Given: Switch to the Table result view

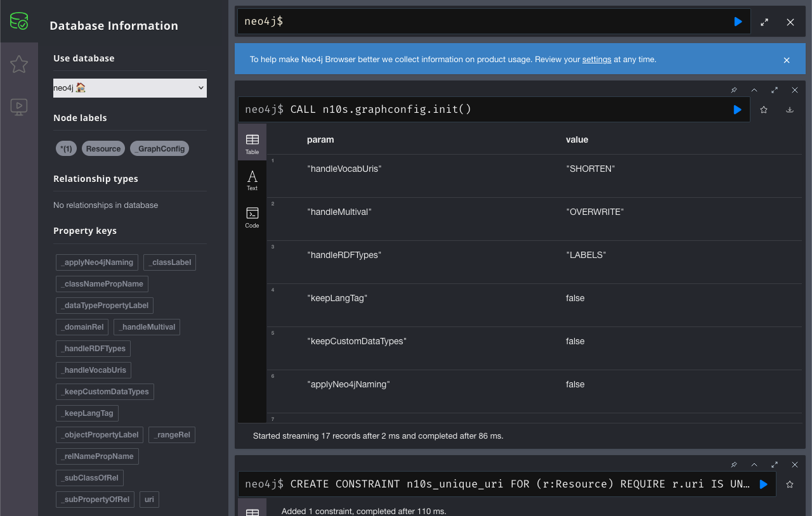Looking at the screenshot, I should tap(252, 143).
